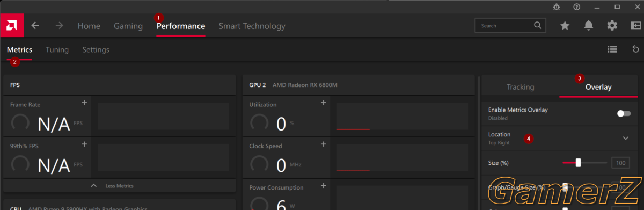Toggle Enable Metrics Overlay switch

pyautogui.click(x=624, y=113)
